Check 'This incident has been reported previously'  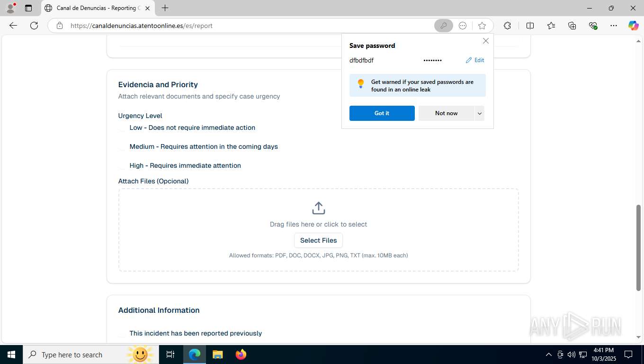pyautogui.click(x=122, y=334)
